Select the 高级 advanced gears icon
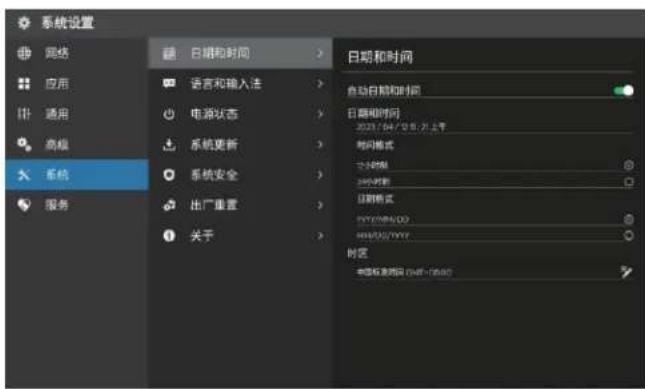The image size is (645, 389). 24,144
